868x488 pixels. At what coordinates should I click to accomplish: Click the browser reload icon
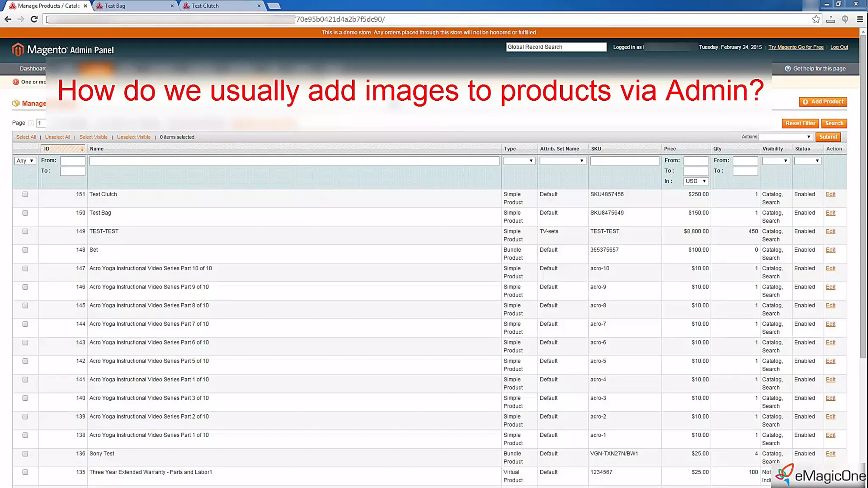[x=34, y=19]
